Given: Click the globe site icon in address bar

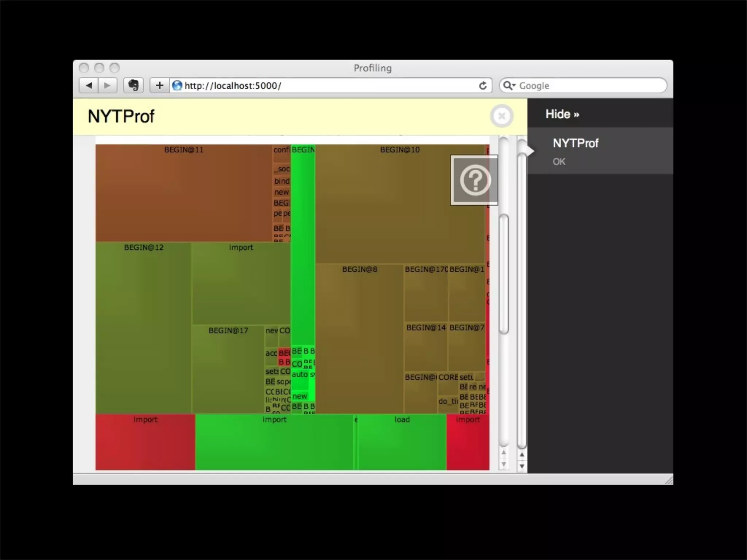Looking at the screenshot, I should (177, 86).
